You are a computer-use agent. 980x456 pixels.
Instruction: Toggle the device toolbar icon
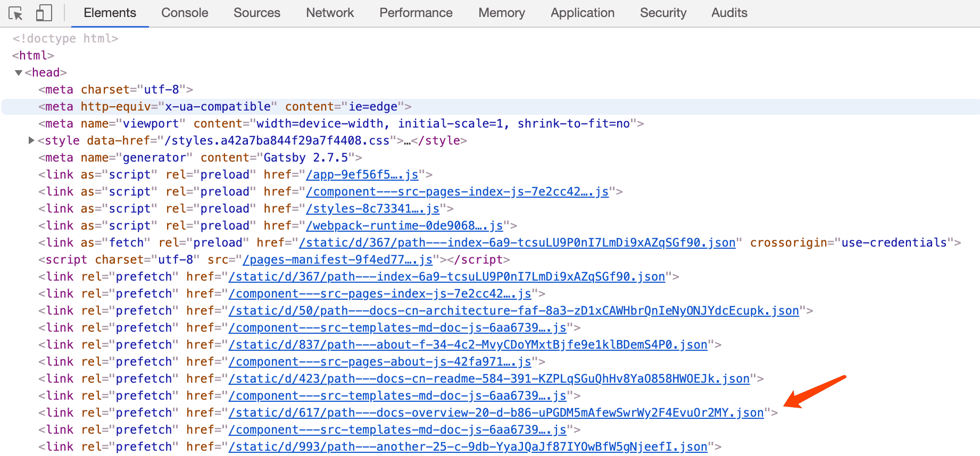point(44,13)
